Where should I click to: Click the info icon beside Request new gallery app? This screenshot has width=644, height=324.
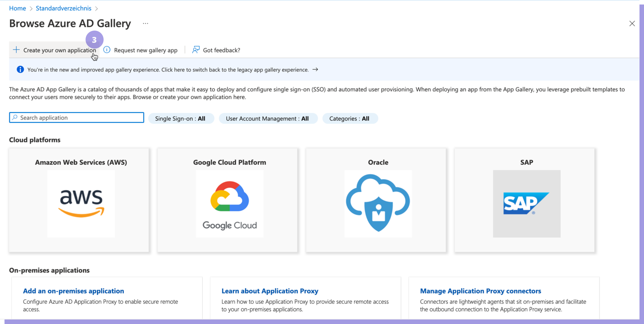[x=107, y=50]
